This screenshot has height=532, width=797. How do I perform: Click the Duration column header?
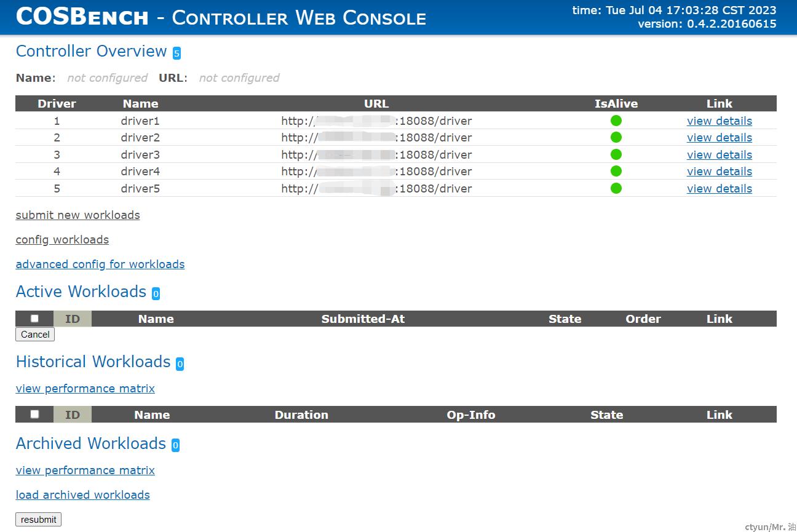click(x=301, y=415)
